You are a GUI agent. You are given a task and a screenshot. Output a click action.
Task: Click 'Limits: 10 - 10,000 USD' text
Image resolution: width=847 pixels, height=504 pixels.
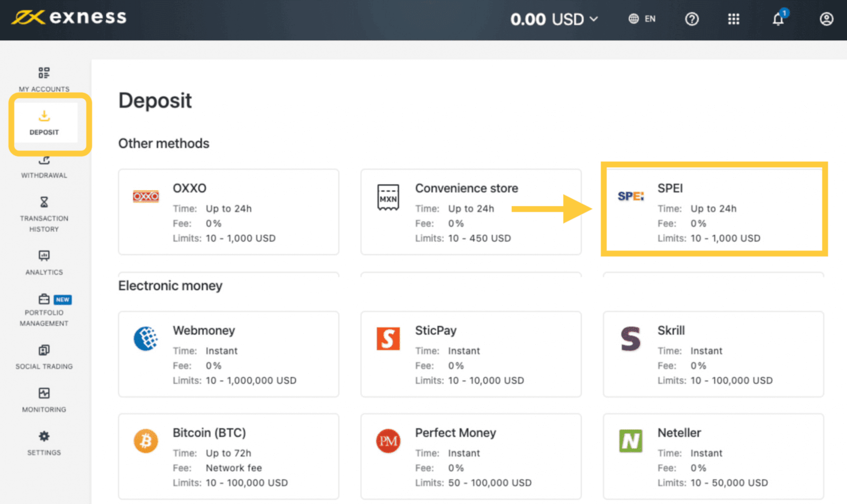point(470,380)
